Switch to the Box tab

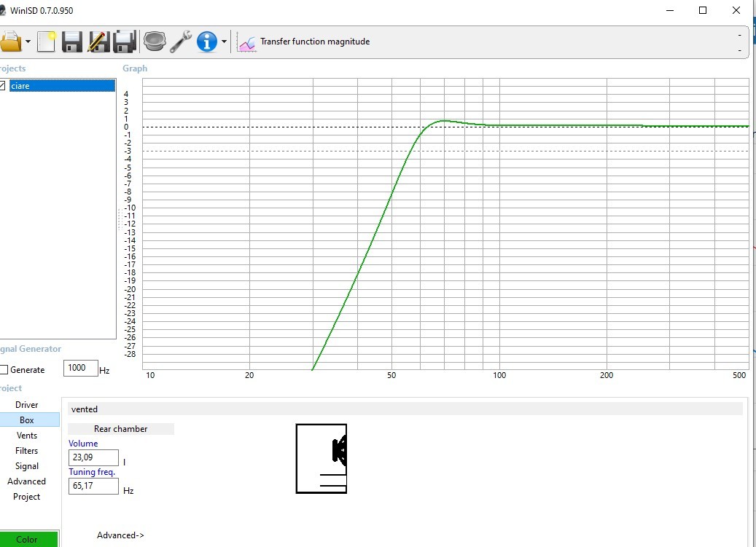pyautogui.click(x=26, y=420)
